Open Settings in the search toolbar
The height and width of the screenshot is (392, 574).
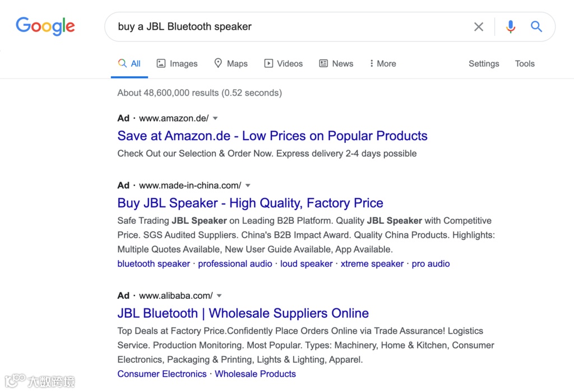coord(484,63)
